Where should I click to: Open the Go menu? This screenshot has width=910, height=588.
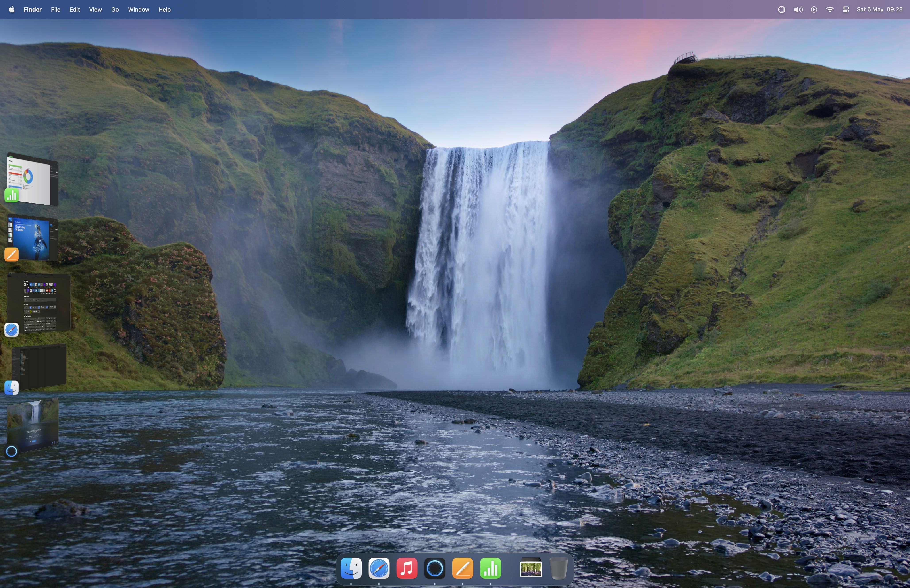click(115, 10)
